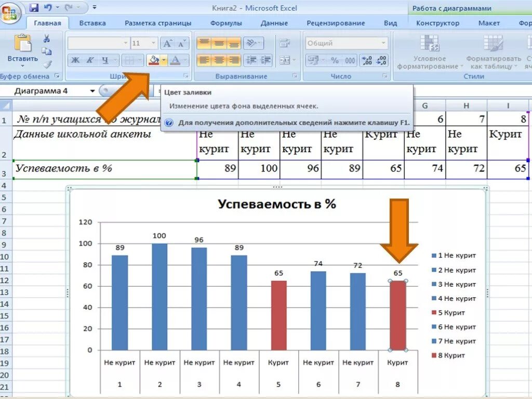Expand the Name Box dropdown arrow
The height and width of the screenshot is (399, 532).
(92, 91)
